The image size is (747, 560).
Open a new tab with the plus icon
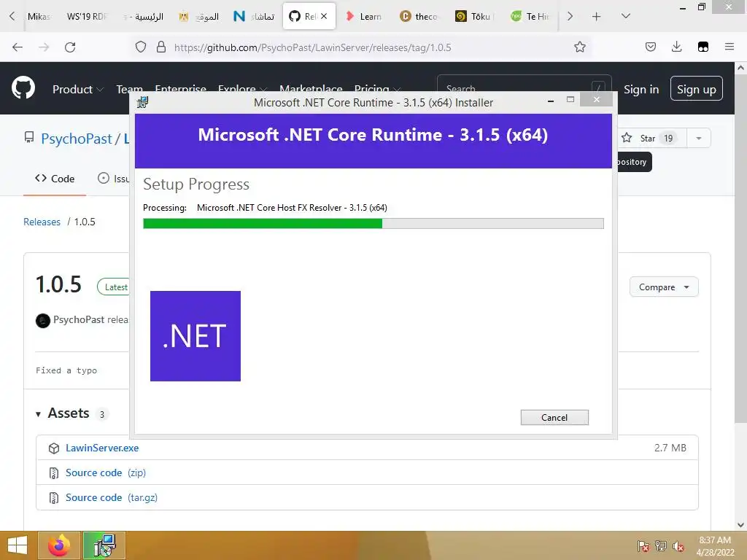point(597,17)
